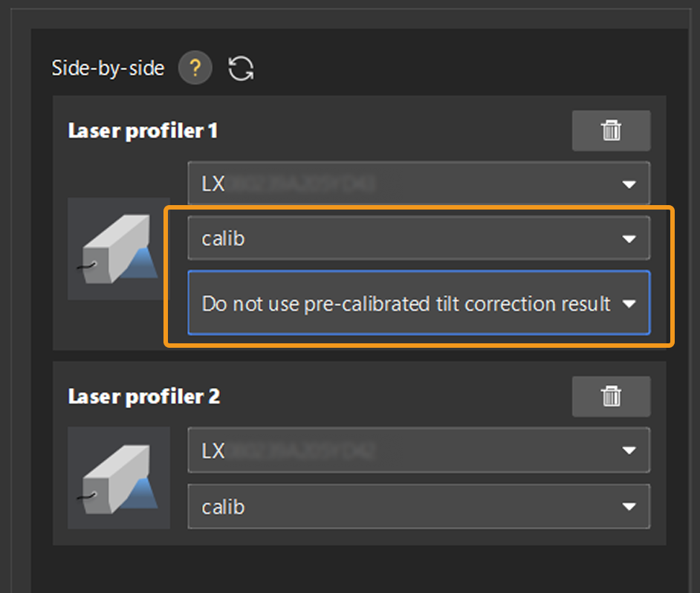The image size is (700, 593).
Task: Click the delete button above the LX dropdown
Action: point(611,130)
